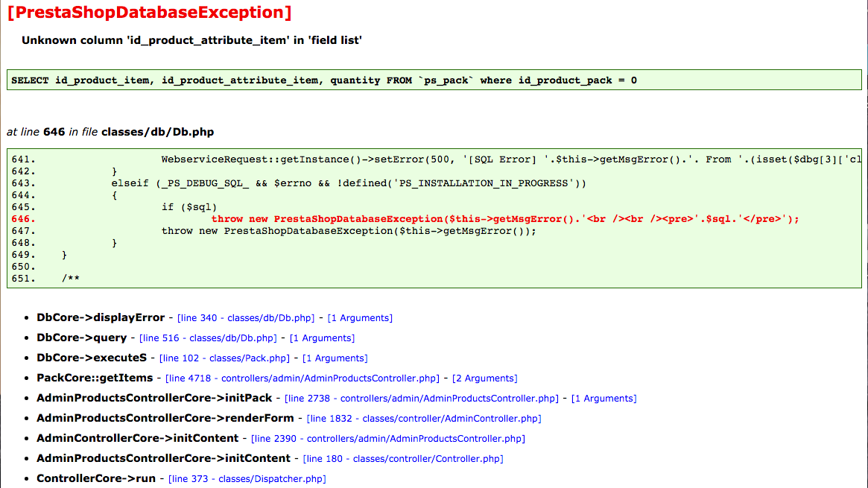Click AdminControllerCore->initContent trace entry
Screen dimensions: 868x488
137,438
